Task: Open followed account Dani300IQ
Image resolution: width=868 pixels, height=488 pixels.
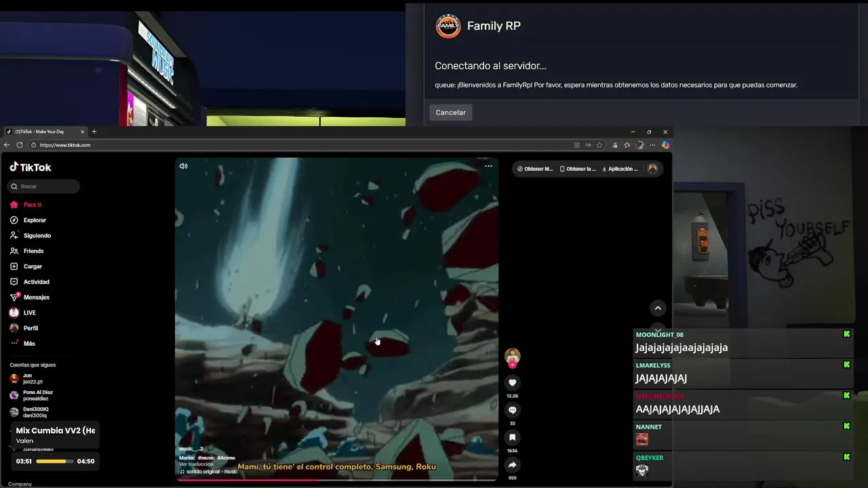Action: (29, 412)
